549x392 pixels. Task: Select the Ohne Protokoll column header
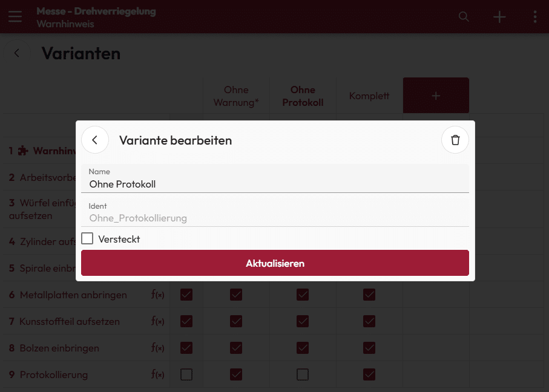point(303,96)
